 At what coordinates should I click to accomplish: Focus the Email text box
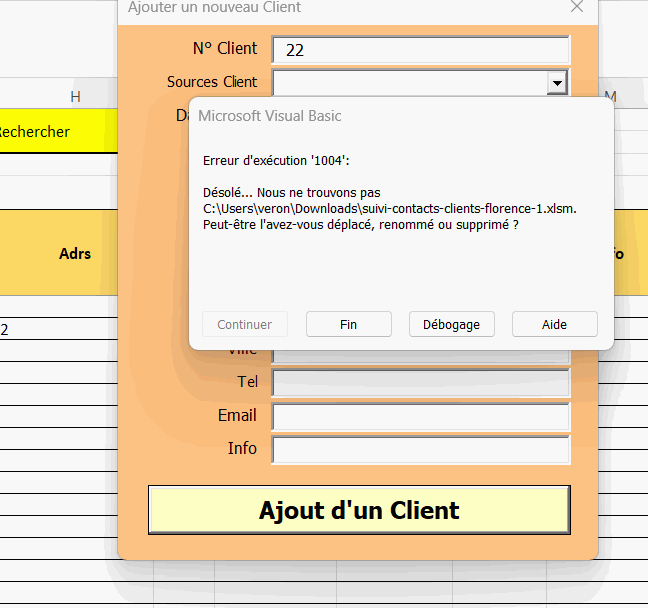(x=420, y=416)
